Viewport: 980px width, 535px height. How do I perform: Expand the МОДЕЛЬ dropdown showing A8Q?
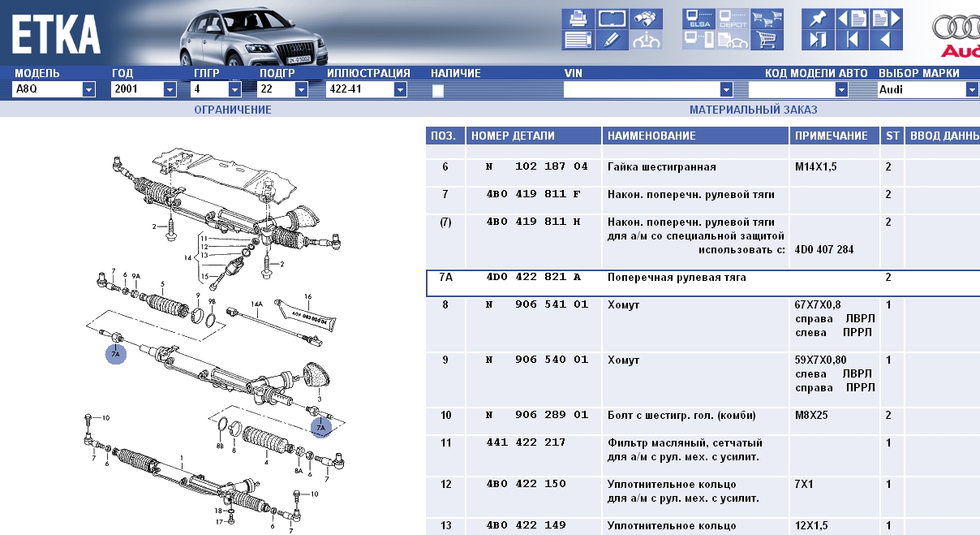[x=88, y=90]
